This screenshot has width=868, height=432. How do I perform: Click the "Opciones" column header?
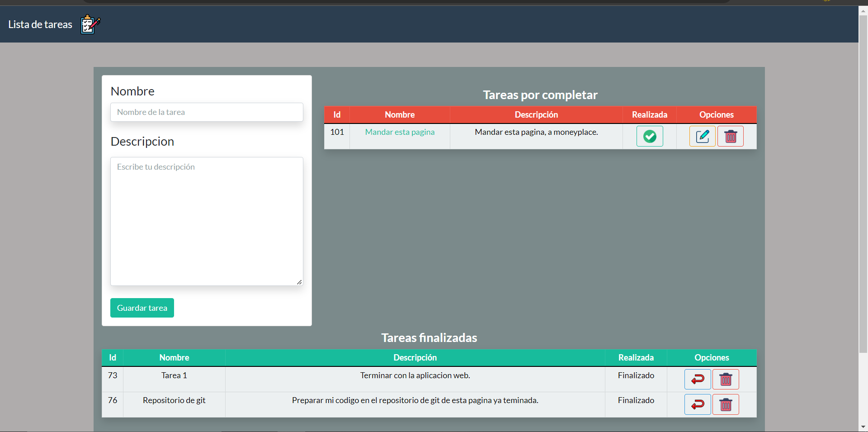tap(716, 114)
